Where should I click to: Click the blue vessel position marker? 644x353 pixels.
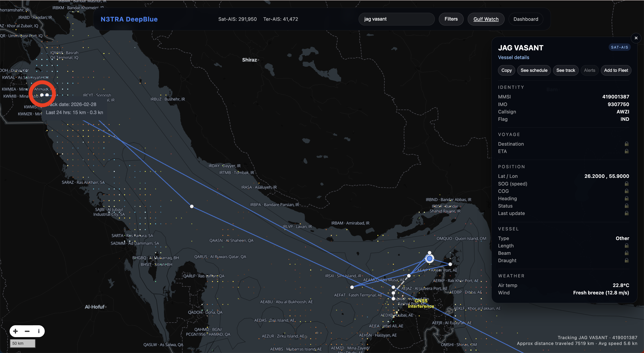pos(430,258)
